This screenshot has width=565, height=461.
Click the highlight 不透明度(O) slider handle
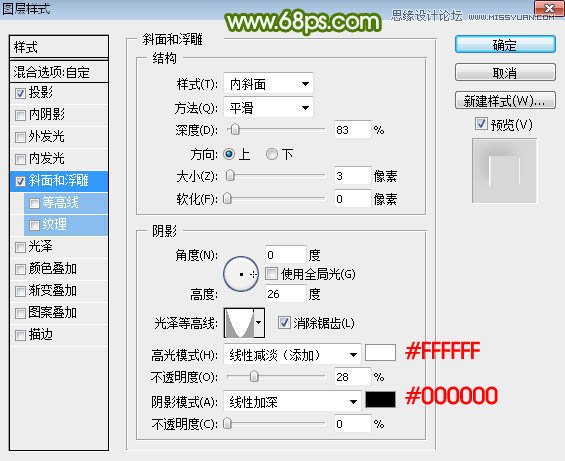254,376
